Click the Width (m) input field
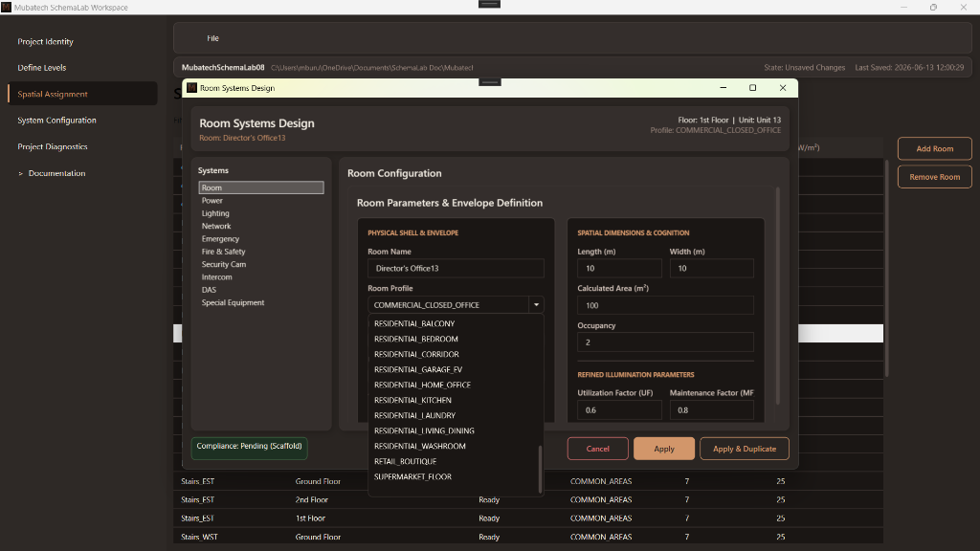 (x=711, y=268)
